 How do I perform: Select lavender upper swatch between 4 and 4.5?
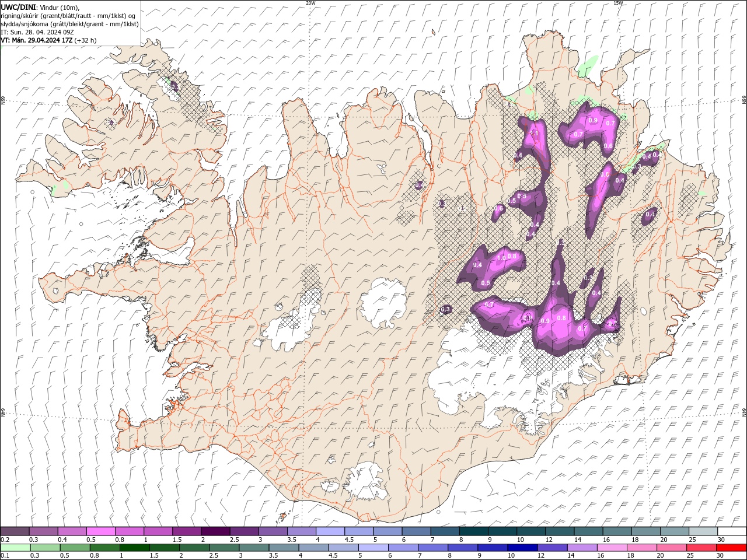pyautogui.click(x=330, y=531)
